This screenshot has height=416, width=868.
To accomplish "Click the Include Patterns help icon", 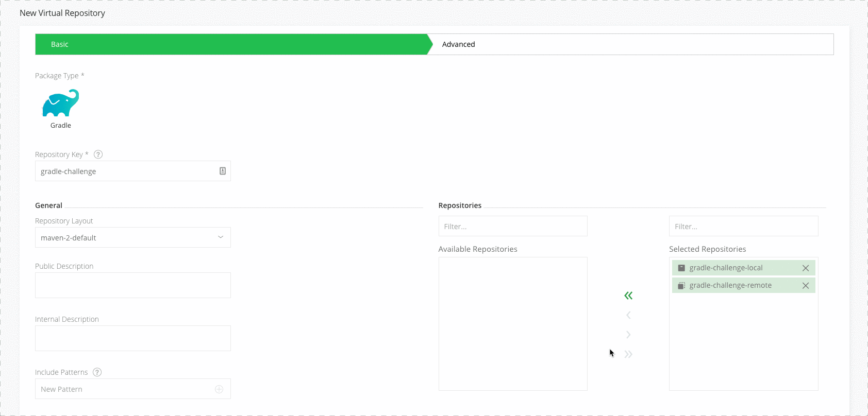I will (97, 372).
